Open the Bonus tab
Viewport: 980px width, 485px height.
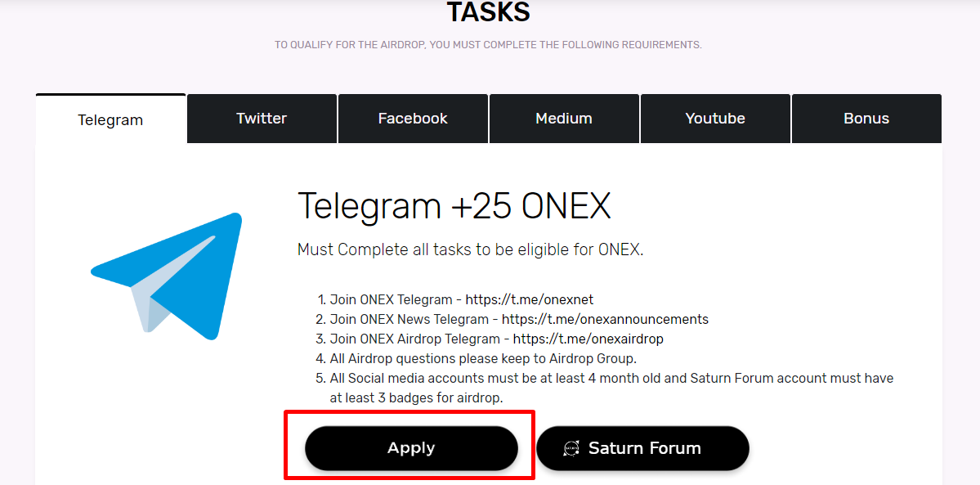pyautogui.click(x=866, y=119)
